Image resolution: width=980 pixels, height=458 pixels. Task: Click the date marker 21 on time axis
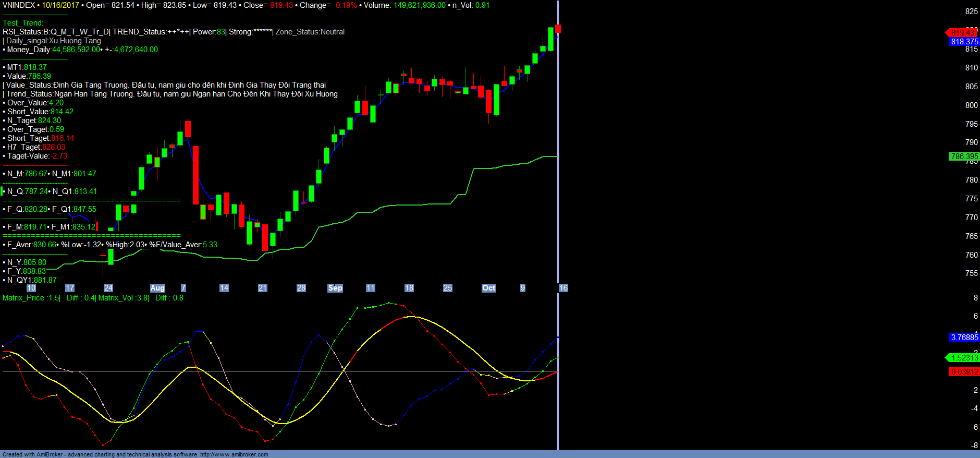point(263,288)
